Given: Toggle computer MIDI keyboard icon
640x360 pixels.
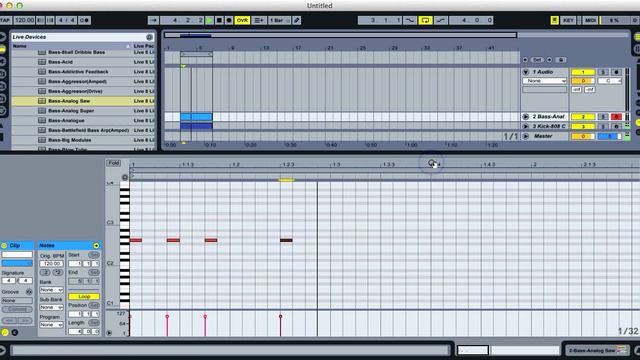Looking at the screenshot, I should [554, 20].
